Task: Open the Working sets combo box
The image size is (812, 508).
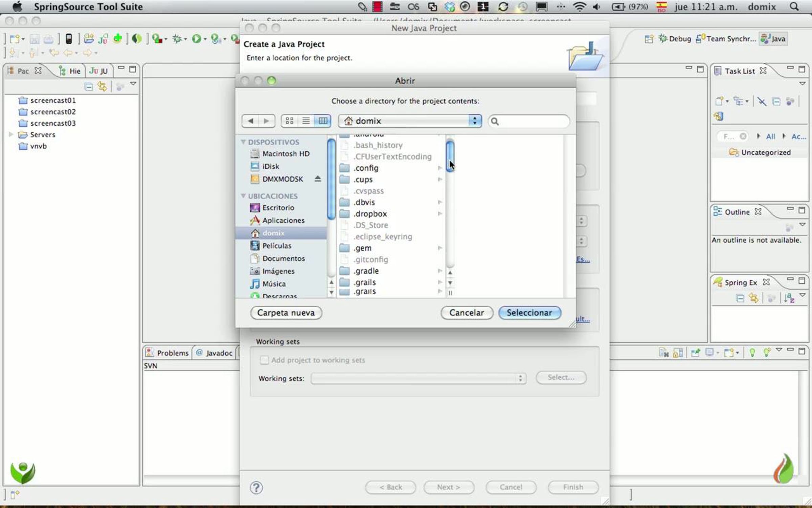Action: (419, 378)
